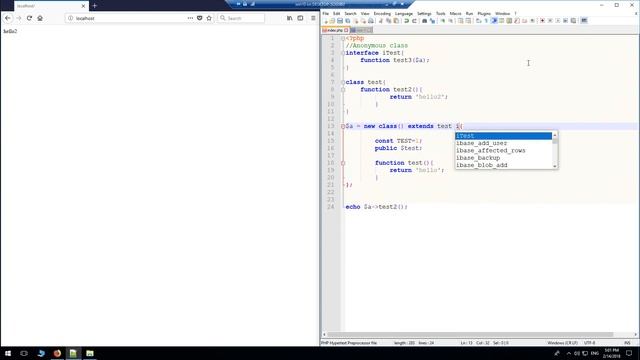Toggle the highlighted indent guide button
Viewport: 640px width, 360px height.
[x=494, y=20]
